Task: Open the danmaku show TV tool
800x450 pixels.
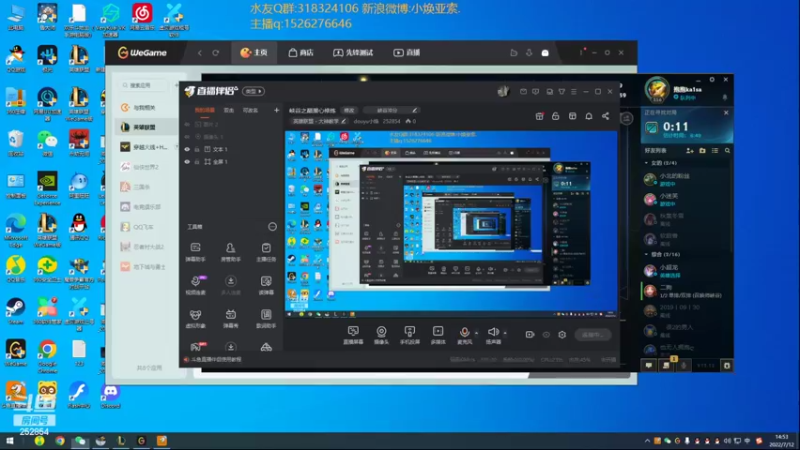Action: tap(231, 318)
